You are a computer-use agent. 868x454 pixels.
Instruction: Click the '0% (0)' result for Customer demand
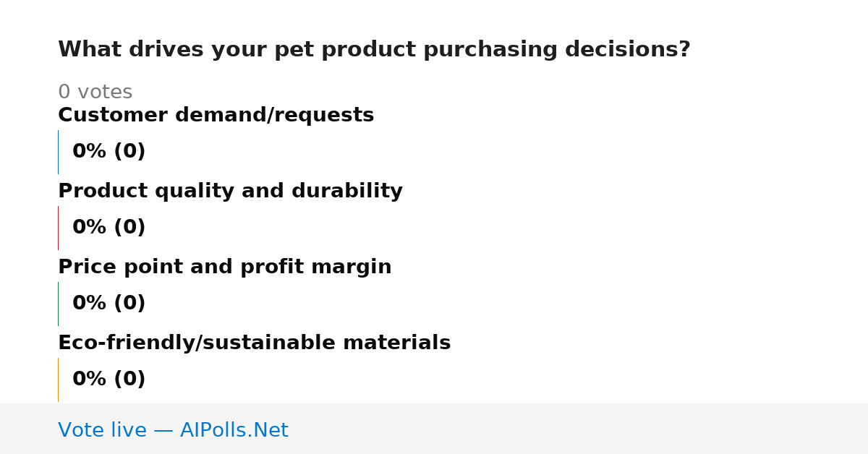coord(109,152)
